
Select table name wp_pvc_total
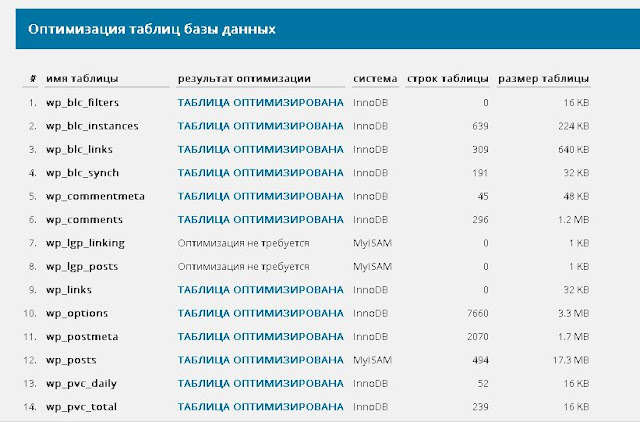82,407
